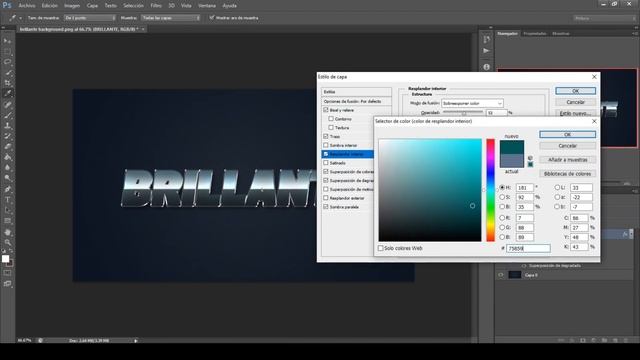The image size is (640, 360).
Task: Enable the Textura checkbox
Action: coord(331,127)
